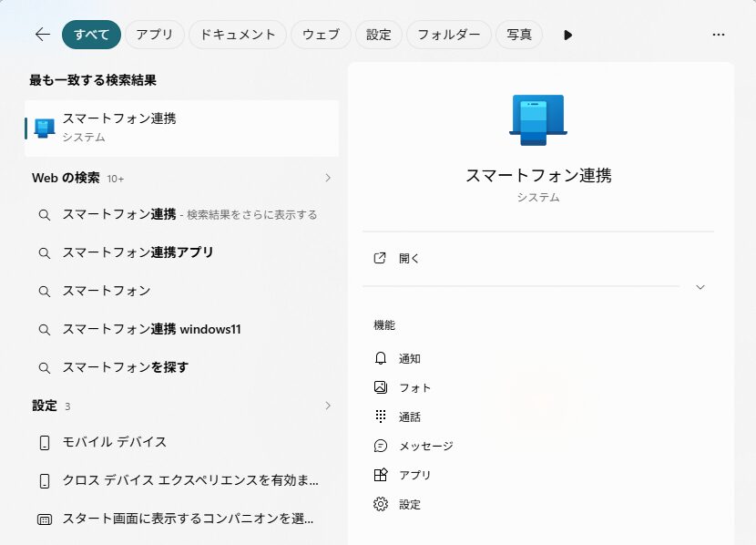Open the アプリ feature in preview pane
The image size is (756, 545).
pos(414,476)
